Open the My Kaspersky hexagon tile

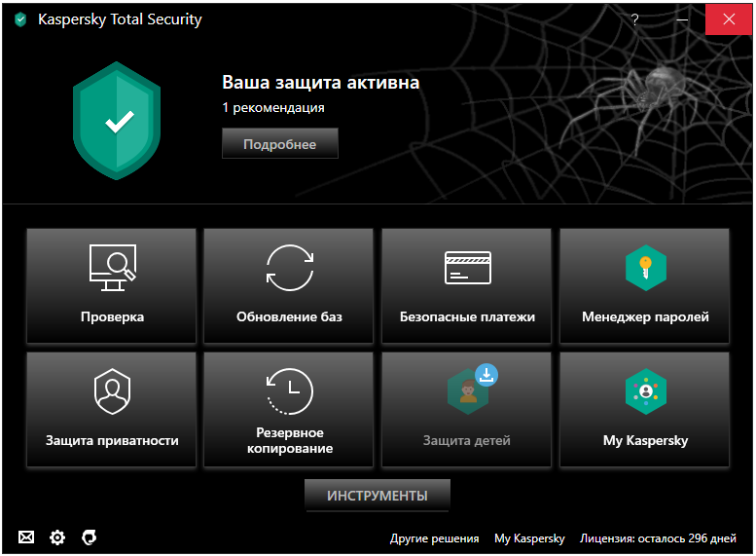(x=644, y=409)
